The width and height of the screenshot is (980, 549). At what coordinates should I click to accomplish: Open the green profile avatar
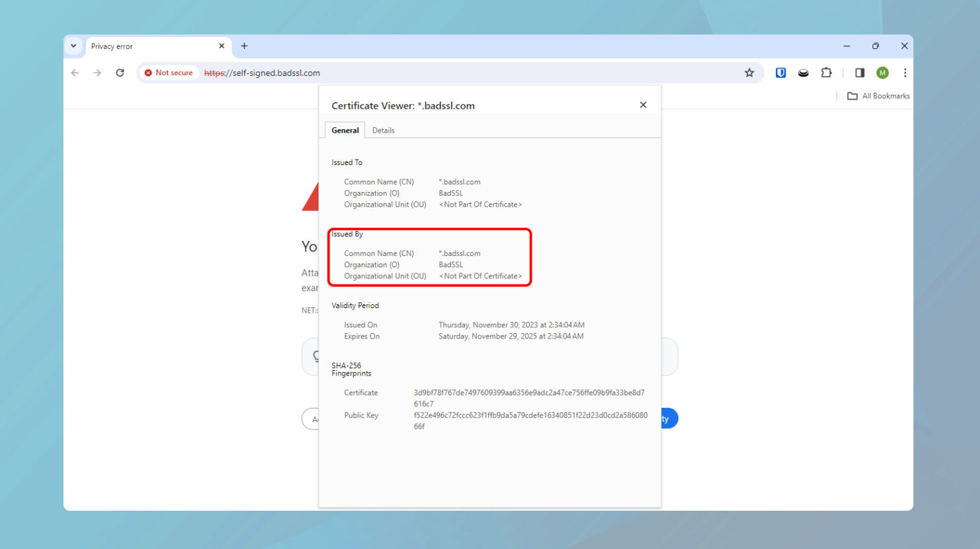[x=882, y=73]
